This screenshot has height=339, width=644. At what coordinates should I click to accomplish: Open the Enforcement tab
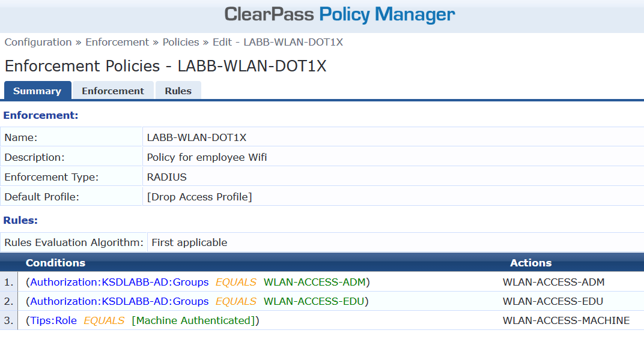[113, 91]
